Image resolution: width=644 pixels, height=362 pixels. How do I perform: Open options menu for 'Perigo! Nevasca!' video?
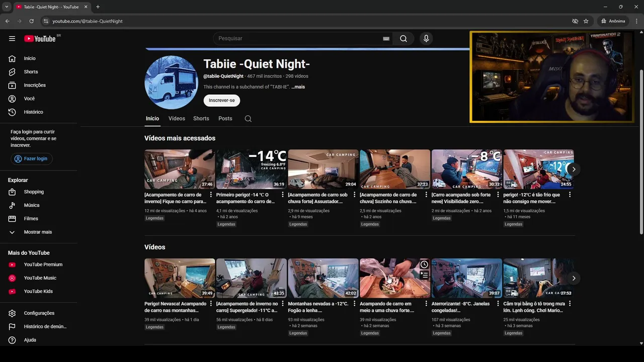coord(211,304)
